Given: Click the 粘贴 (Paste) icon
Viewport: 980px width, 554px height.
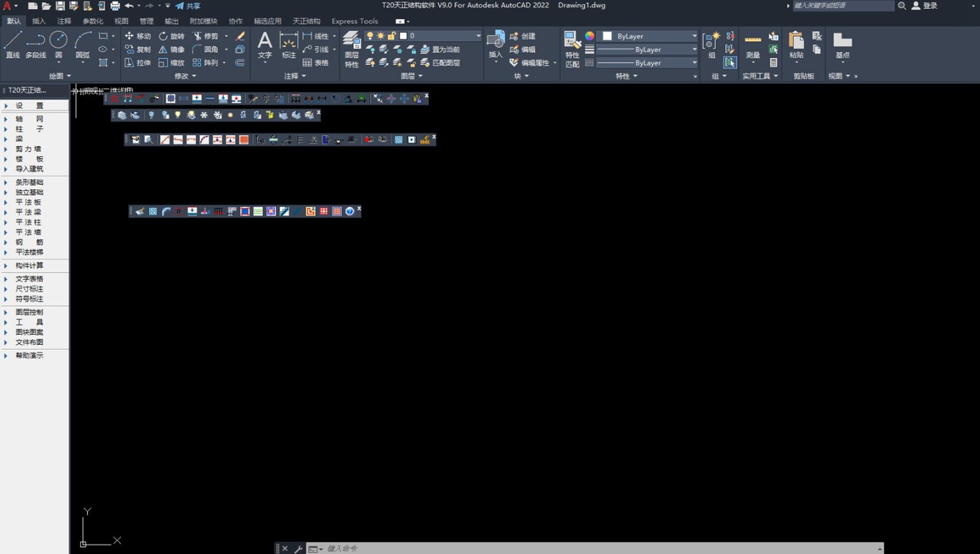Looking at the screenshot, I should pos(796,45).
